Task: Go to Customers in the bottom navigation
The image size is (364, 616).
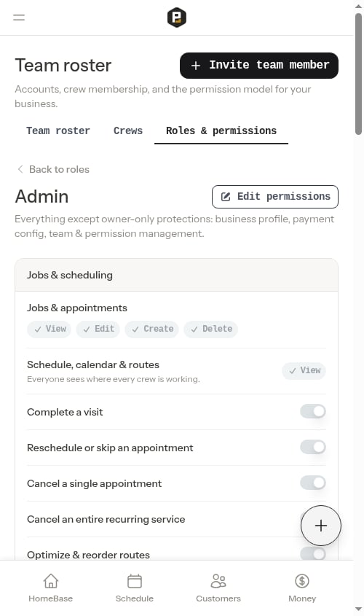Action: click(x=218, y=588)
